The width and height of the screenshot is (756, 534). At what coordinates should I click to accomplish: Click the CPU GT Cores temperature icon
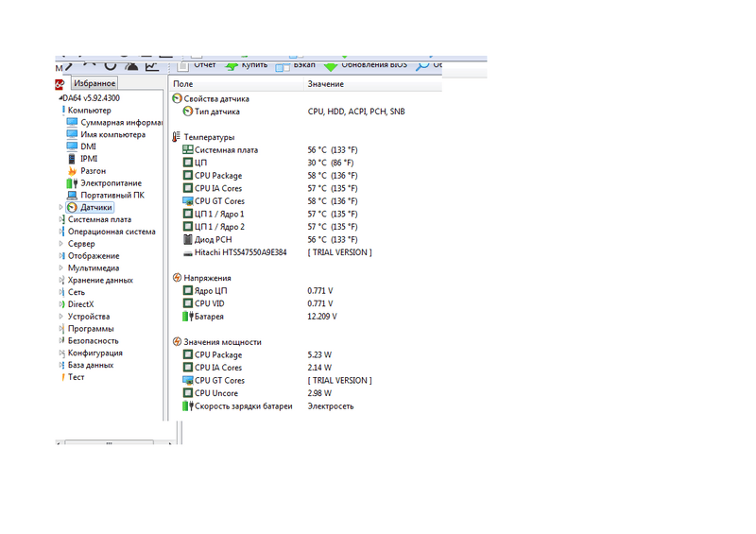(x=187, y=201)
